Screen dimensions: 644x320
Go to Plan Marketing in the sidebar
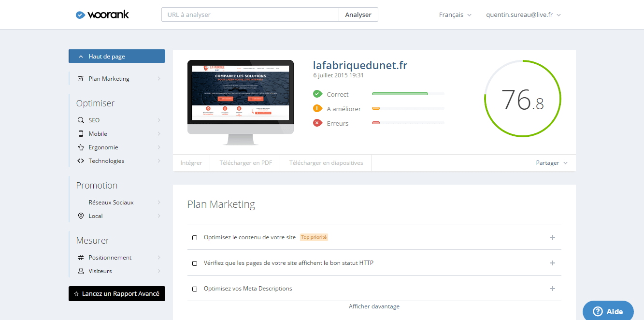117,79
